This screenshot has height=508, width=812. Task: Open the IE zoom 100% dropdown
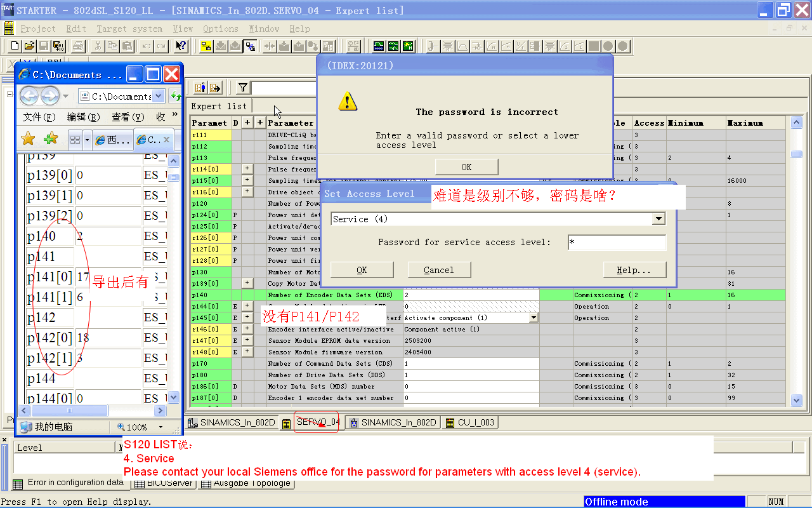pos(160,427)
